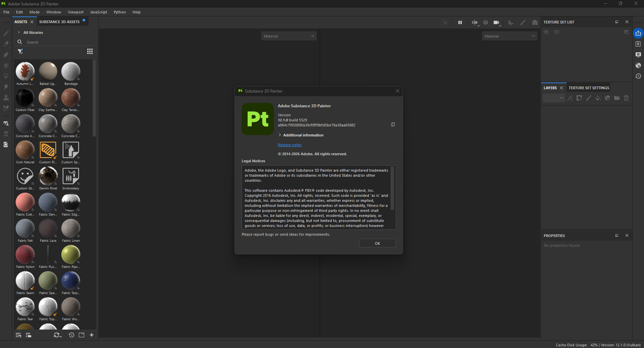
Task: Open the File menu
Action: pyautogui.click(x=6, y=12)
